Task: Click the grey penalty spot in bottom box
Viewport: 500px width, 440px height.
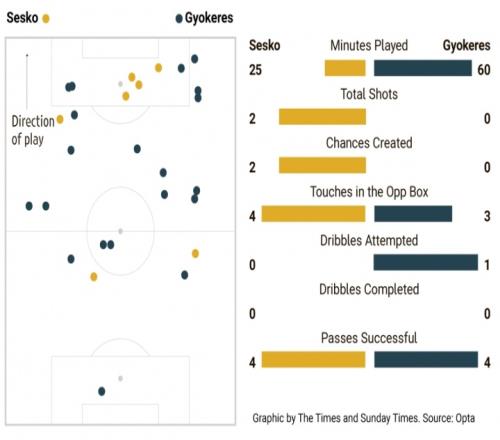Action: [121, 378]
